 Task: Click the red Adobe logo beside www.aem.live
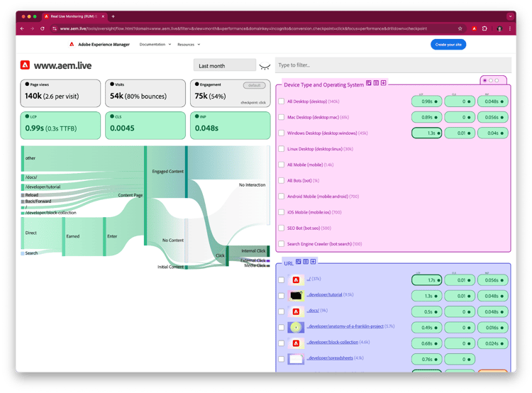click(x=25, y=65)
